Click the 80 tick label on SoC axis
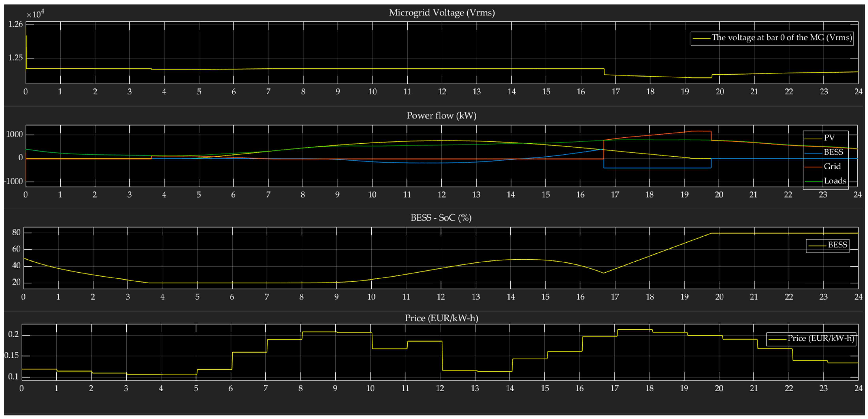 [16, 232]
